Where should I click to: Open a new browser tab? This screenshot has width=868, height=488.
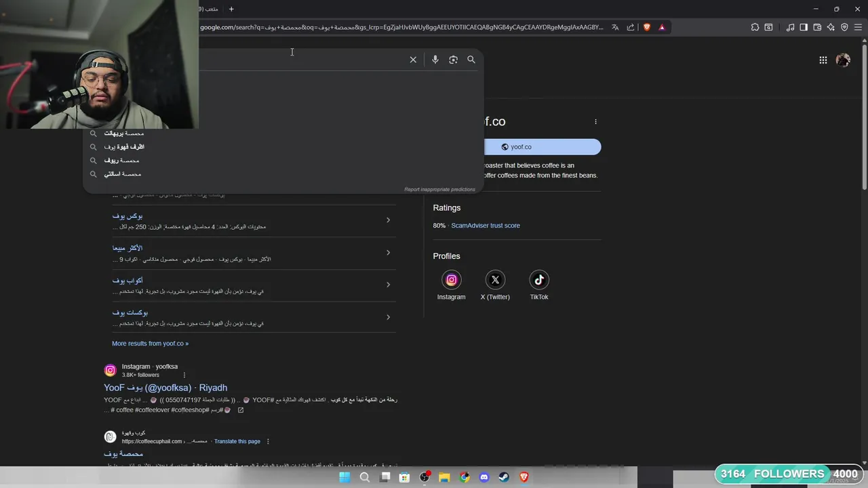click(x=231, y=9)
